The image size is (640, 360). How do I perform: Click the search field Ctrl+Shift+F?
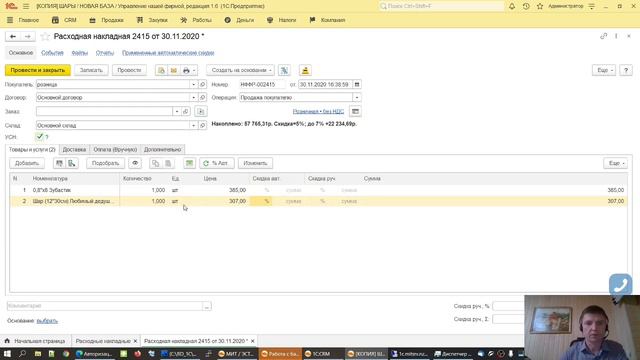pos(441,6)
